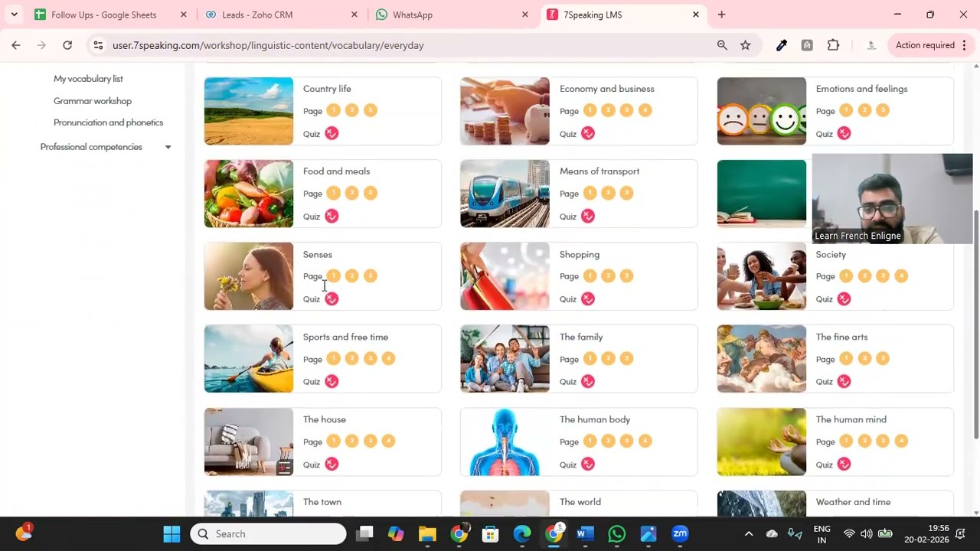Click the page vertical scrollbar thumb
This screenshot has height=551, width=980.
975,324
